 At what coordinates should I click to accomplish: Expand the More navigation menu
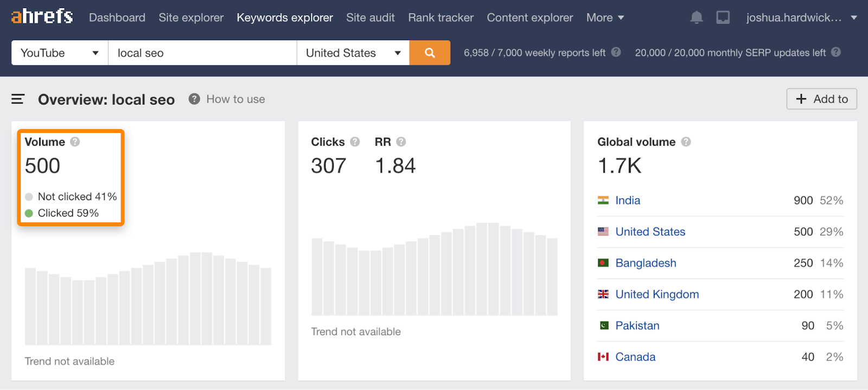(605, 17)
